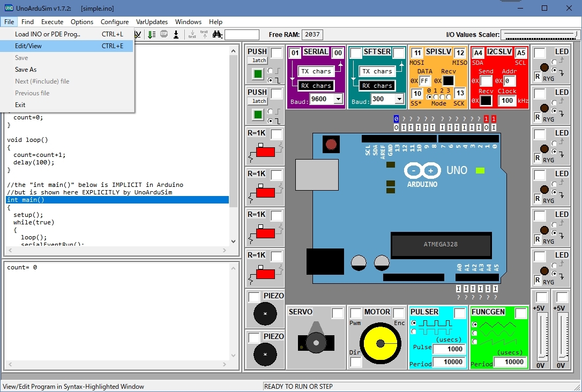Click the latch button on the second PUSH device
Screen dimensions: 582x392
[259, 101]
